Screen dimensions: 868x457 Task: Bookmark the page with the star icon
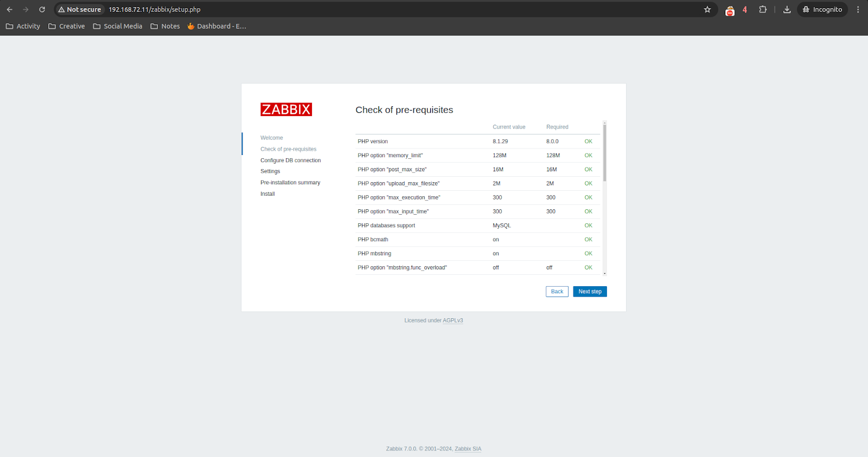tap(707, 10)
